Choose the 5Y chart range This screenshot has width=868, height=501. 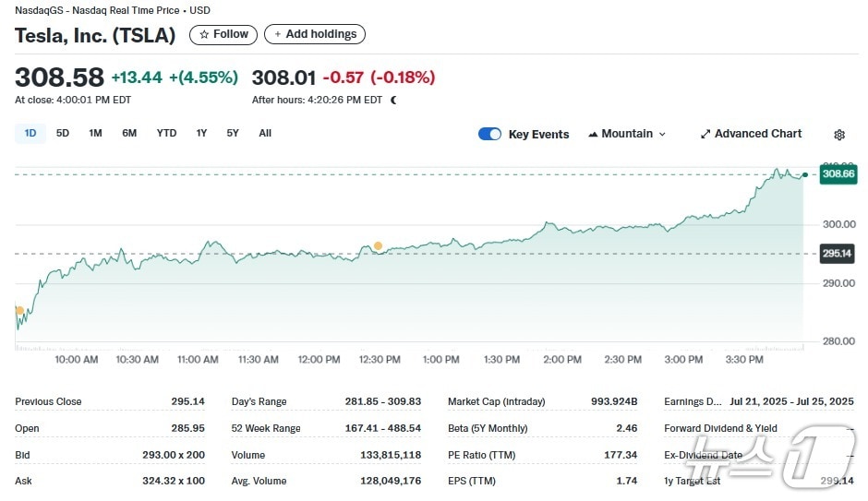233,133
